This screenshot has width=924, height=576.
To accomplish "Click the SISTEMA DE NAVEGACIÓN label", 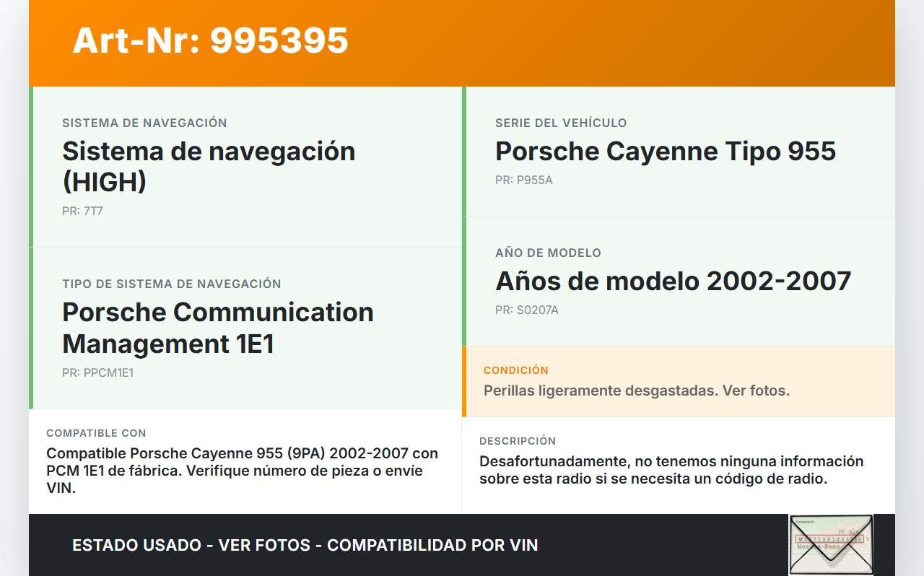I will [x=144, y=123].
